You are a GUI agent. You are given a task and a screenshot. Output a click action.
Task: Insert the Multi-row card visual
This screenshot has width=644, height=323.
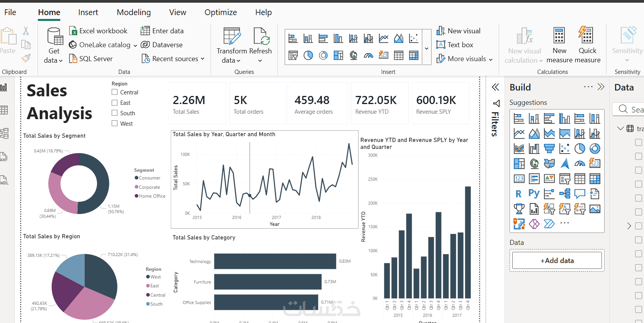(x=534, y=179)
